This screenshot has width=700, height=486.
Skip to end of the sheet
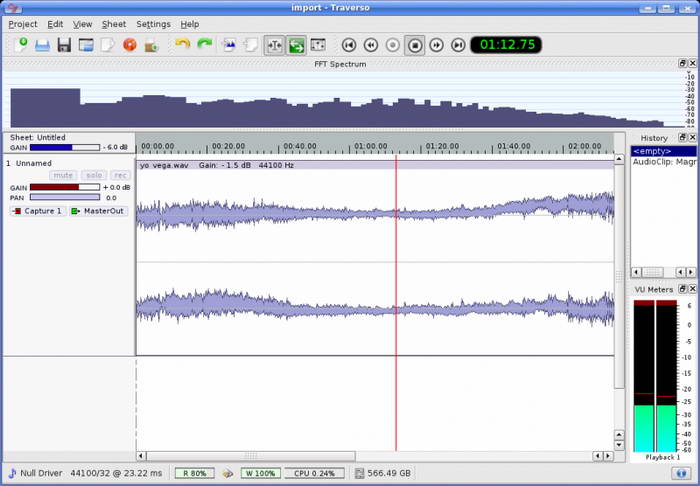click(x=458, y=45)
